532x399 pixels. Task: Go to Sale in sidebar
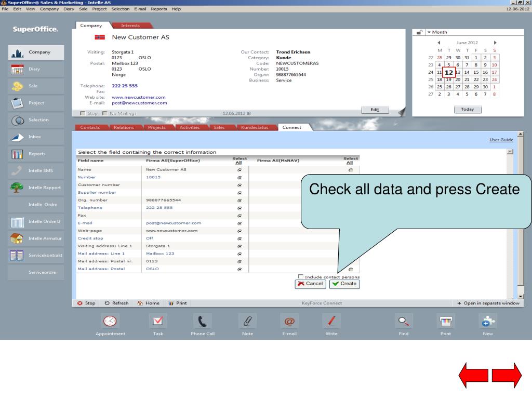pyautogui.click(x=36, y=86)
